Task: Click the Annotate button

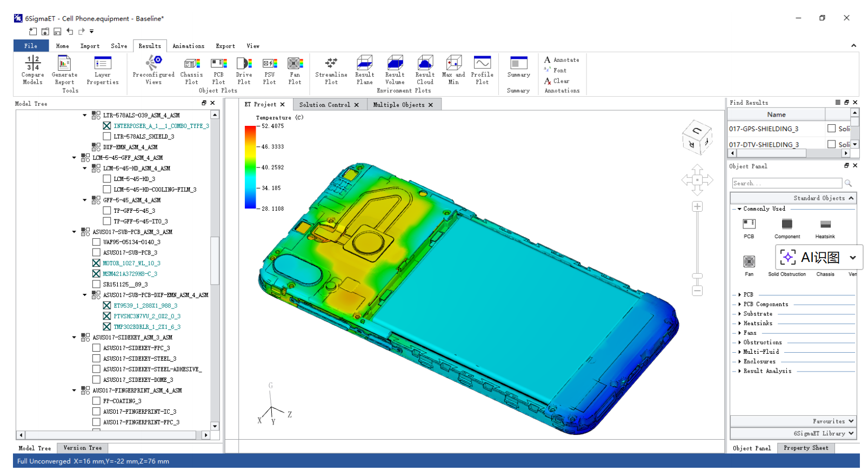Action: click(x=562, y=60)
